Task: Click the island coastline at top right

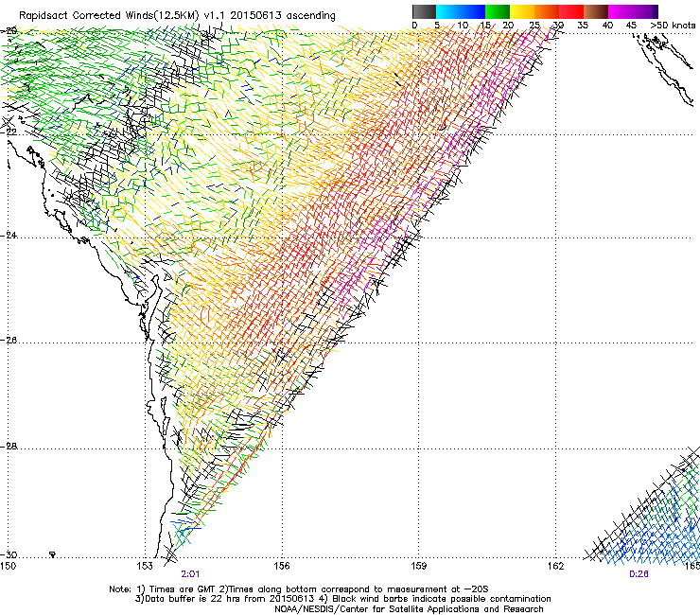Action: tap(665, 67)
